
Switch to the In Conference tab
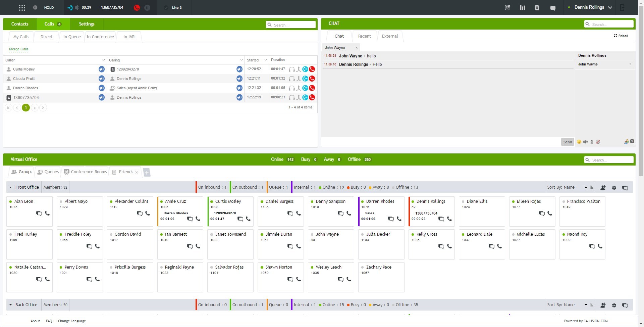[x=100, y=37]
